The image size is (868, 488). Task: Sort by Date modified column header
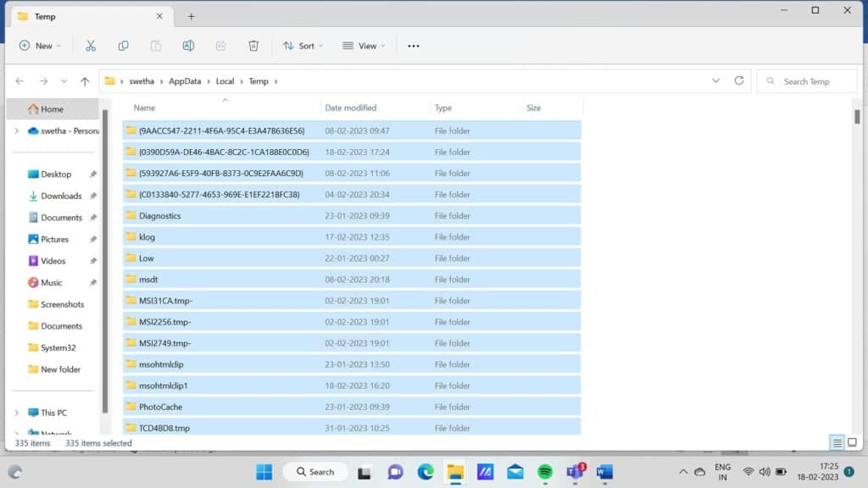[351, 108]
